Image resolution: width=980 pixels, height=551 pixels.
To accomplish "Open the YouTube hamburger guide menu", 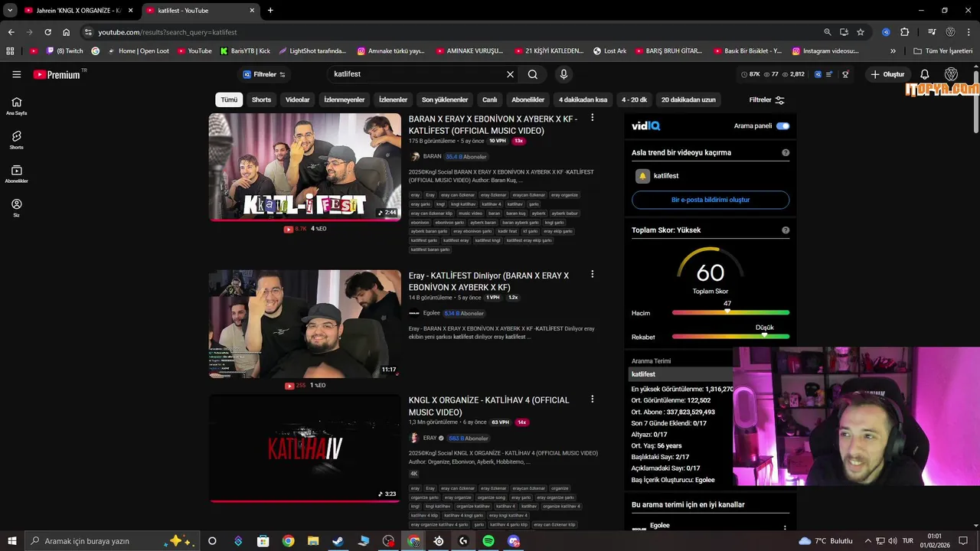I will pos(16,74).
